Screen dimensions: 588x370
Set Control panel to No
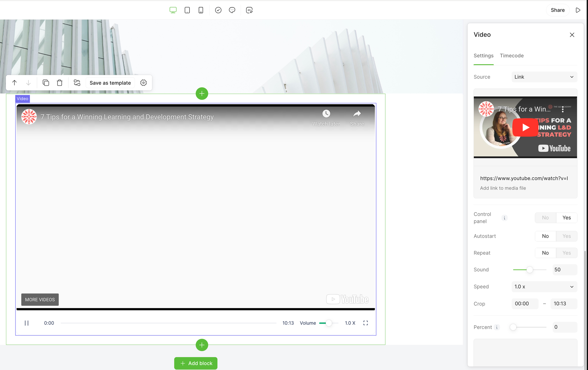[x=546, y=218]
